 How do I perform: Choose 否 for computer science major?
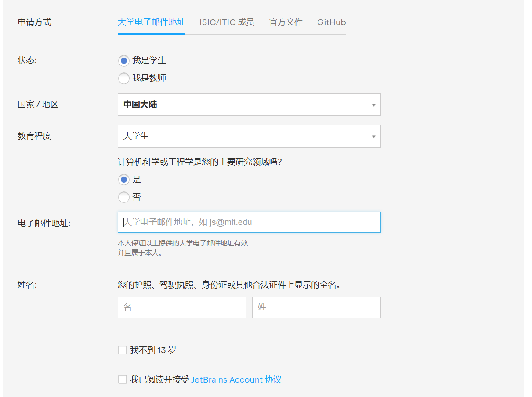(x=124, y=197)
